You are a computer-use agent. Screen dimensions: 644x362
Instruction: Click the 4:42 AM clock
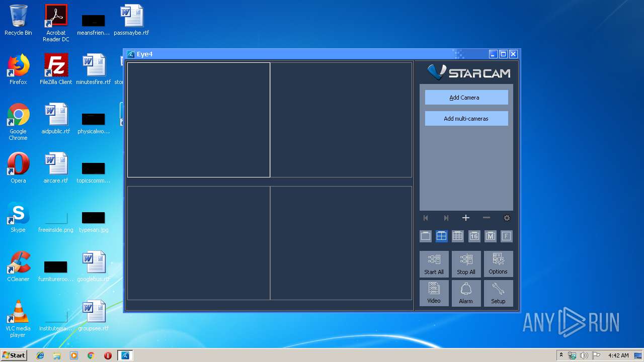click(618, 355)
